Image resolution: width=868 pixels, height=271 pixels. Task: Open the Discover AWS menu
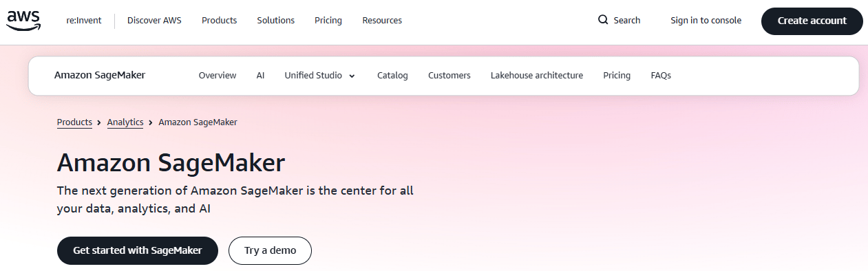(154, 21)
